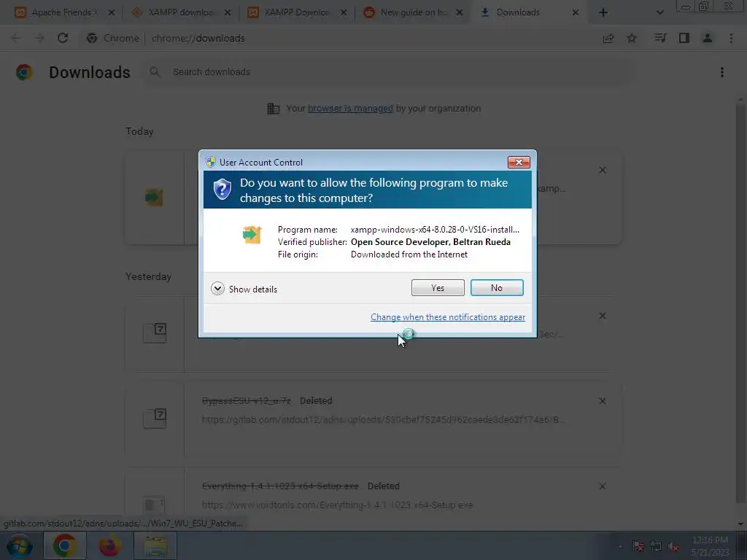
Task: Open the Chrome profile avatar
Action: (x=708, y=38)
